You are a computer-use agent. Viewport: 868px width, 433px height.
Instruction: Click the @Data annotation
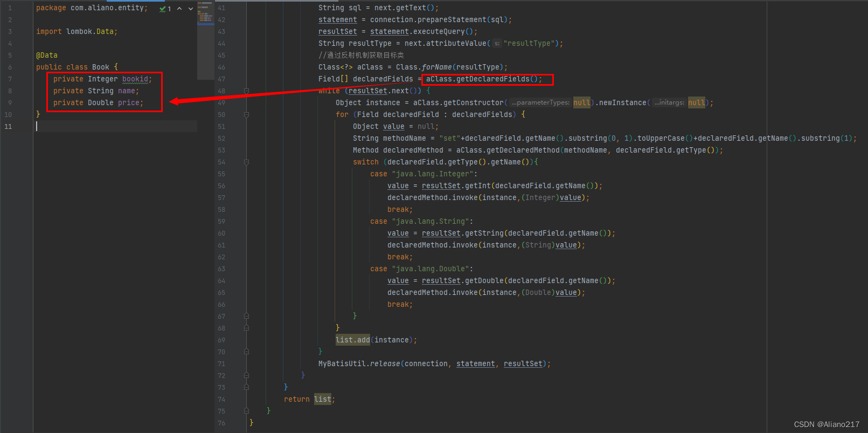pos(47,55)
